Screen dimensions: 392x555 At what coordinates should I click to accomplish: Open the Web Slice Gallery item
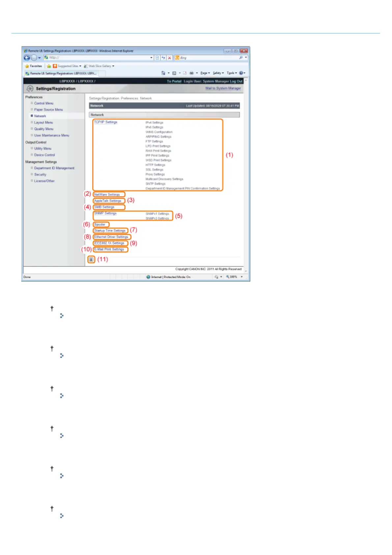(x=99, y=66)
